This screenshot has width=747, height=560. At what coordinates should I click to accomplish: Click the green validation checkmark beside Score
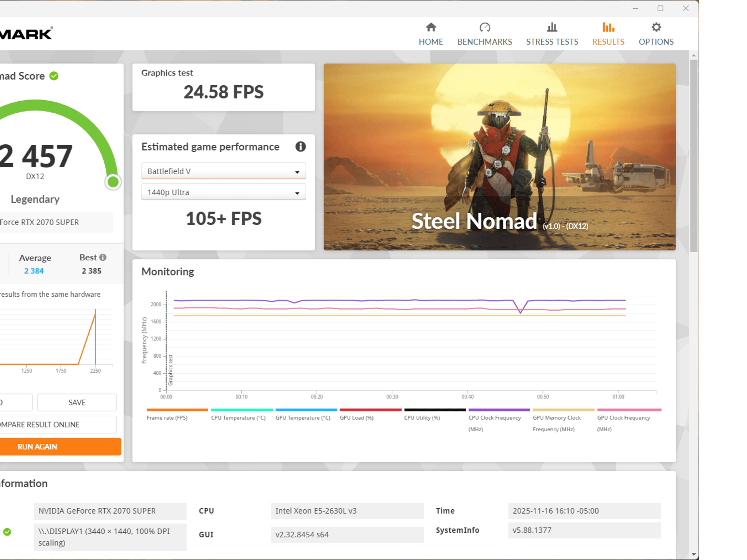[54, 76]
